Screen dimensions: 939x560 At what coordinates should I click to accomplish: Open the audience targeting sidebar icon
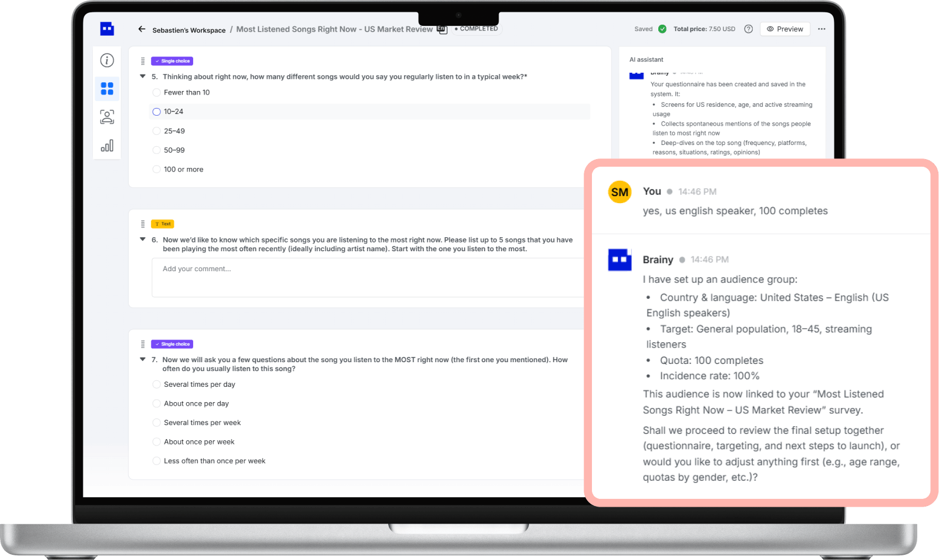tap(107, 117)
